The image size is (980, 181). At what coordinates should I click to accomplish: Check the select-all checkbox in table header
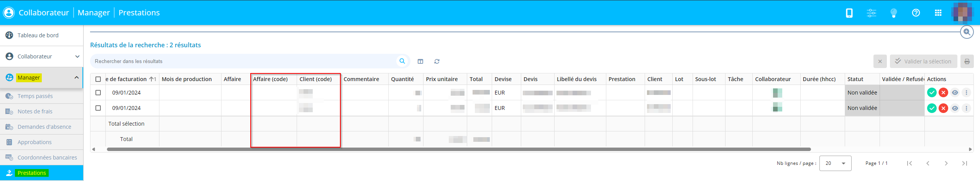[x=98, y=79]
